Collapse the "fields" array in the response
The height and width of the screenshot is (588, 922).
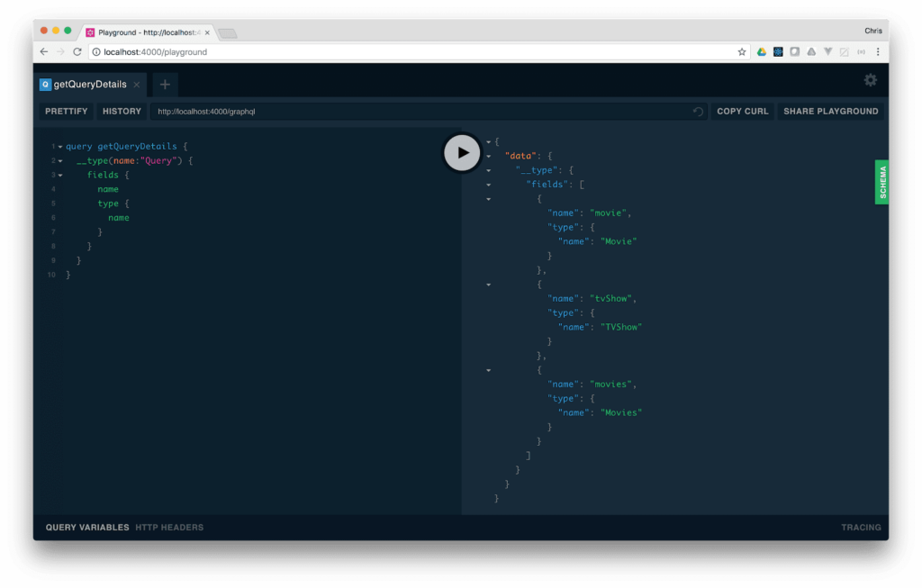click(x=488, y=185)
